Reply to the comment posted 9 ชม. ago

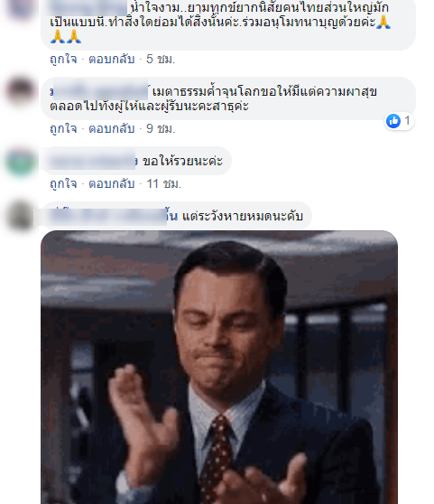coord(111,128)
